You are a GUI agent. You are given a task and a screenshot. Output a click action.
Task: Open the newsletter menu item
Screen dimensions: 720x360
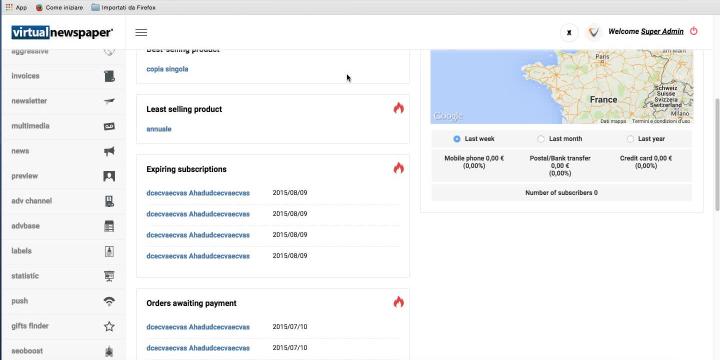coord(29,101)
